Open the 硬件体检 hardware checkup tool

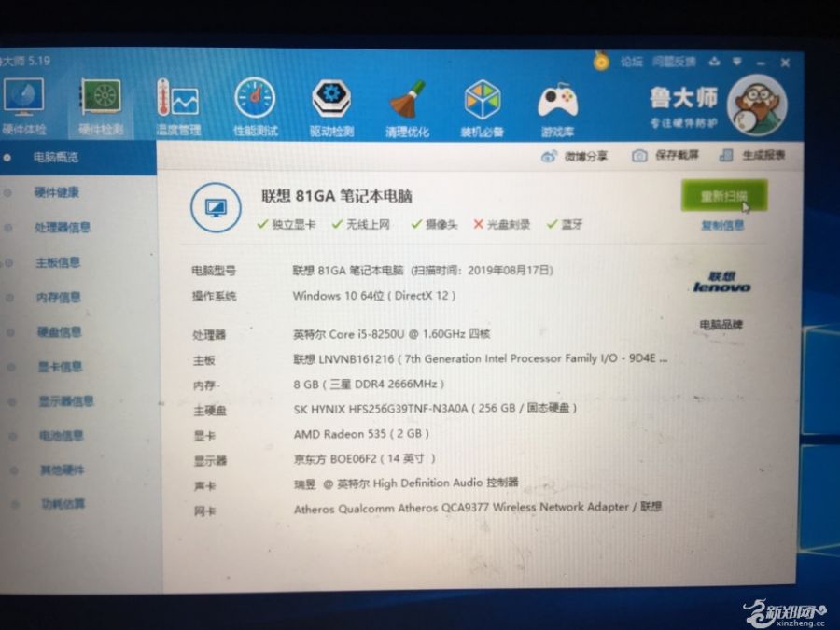pyautogui.click(x=23, y=106)
